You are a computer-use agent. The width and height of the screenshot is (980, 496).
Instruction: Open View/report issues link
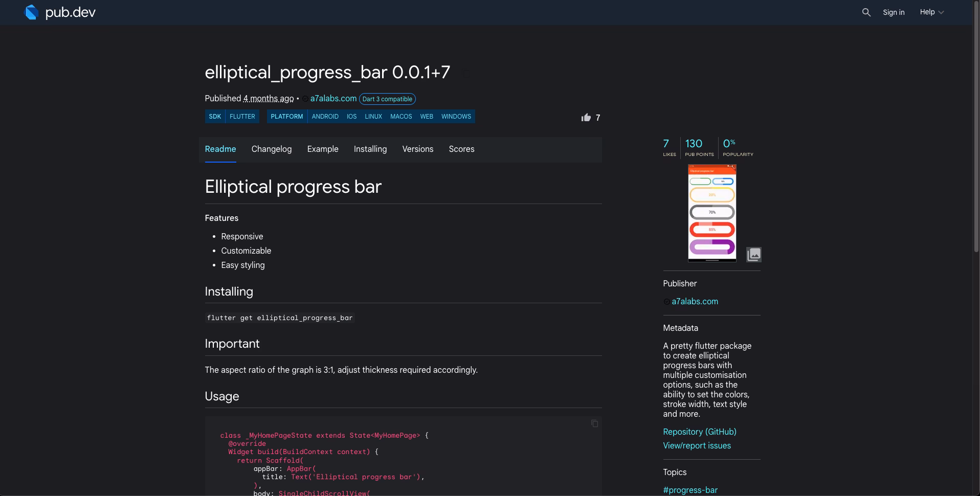coord(697,446)
